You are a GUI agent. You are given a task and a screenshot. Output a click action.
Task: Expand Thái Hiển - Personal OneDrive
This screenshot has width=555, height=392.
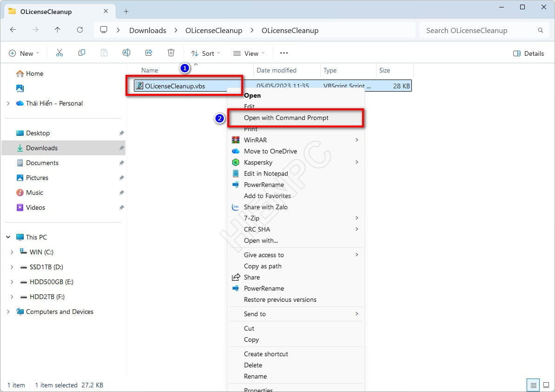click(8, 103)
